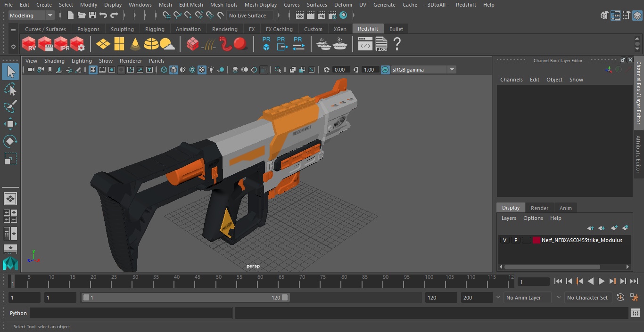Image resolution: width=644 pixels, height=332 pixels.
Task: Open the viewport Shading menu
Action: coord(54,61)
